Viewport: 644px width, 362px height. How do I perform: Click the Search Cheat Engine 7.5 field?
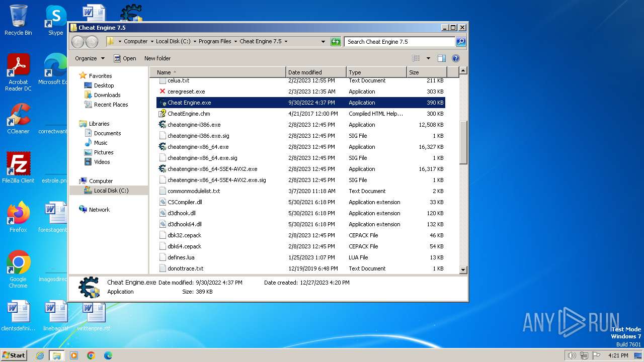[399, 42]
